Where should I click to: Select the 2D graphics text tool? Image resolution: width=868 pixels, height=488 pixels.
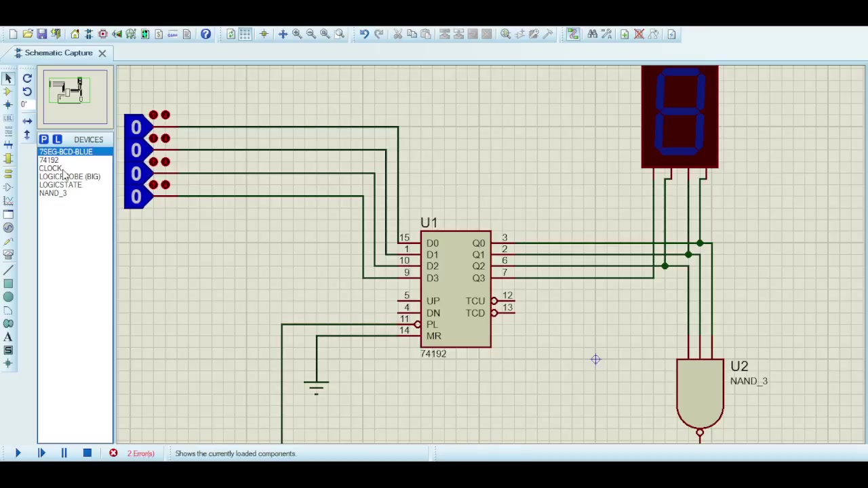tap(8, 337)
